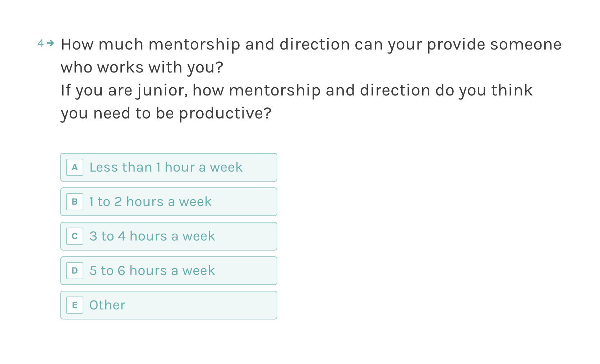Choose the 'Other' answer option
Image resolution: width=600 pixels, height=364 pixels.
click(x=107, y=305)
